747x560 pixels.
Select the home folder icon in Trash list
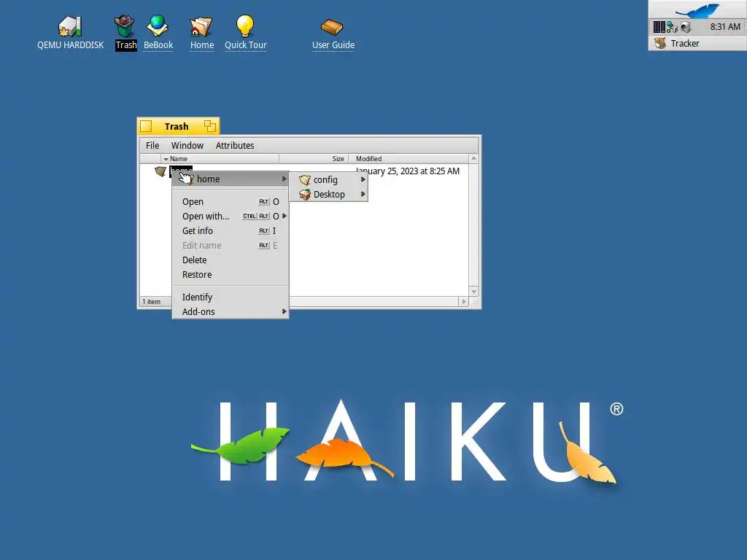point(160,171)
